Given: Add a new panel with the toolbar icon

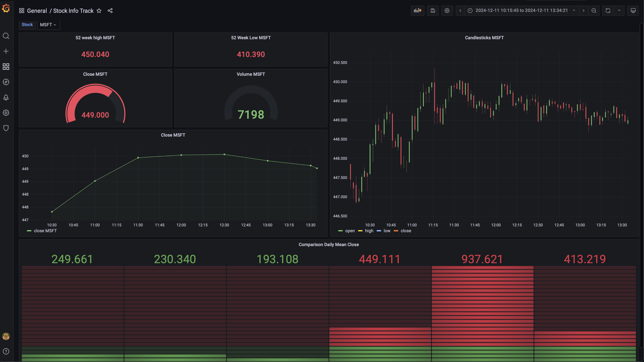Looking at the screenshot, I should [x=417, y=10].
